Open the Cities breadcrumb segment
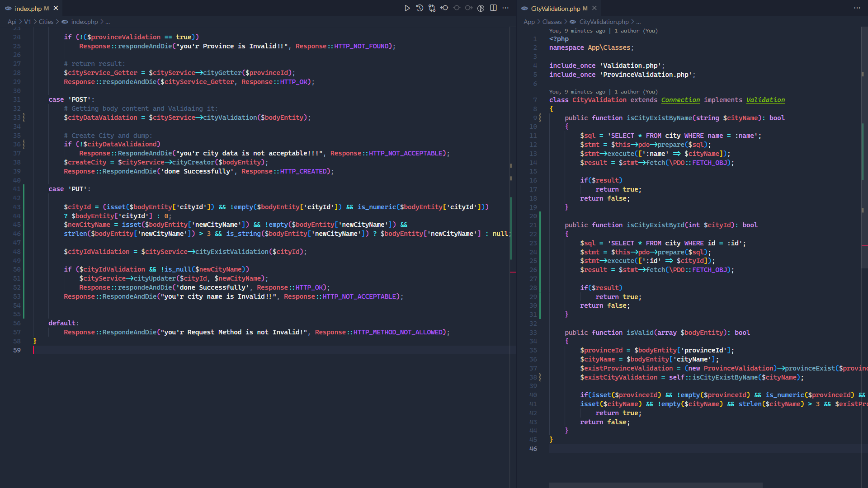This screenshot has width=868, height=488. point(46,22)
